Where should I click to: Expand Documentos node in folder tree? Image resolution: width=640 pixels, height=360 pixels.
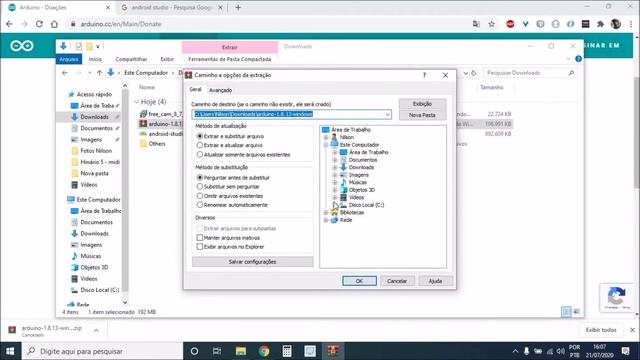tap(335, 160)
